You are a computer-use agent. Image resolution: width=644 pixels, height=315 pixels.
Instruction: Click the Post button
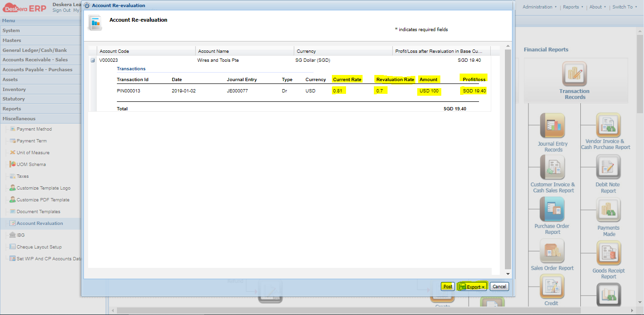pyautogui.click(x=446, y=286)
